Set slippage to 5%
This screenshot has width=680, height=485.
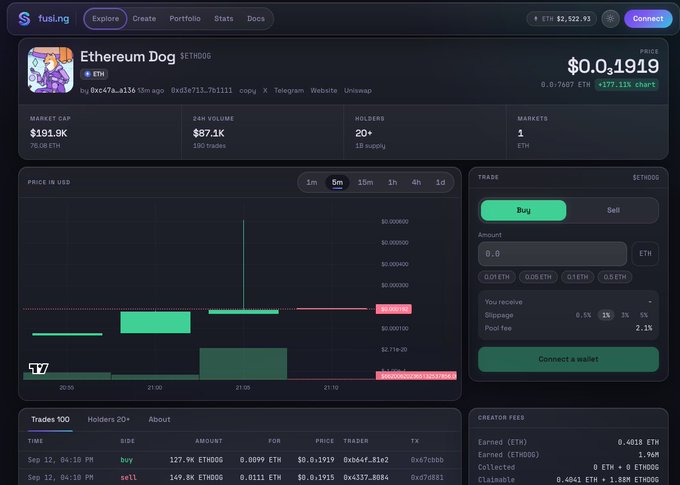pos(644,315)
